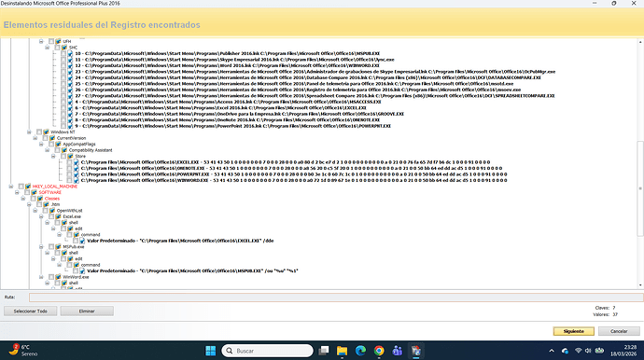Click the key icon beside MSPub.exe

58,247
